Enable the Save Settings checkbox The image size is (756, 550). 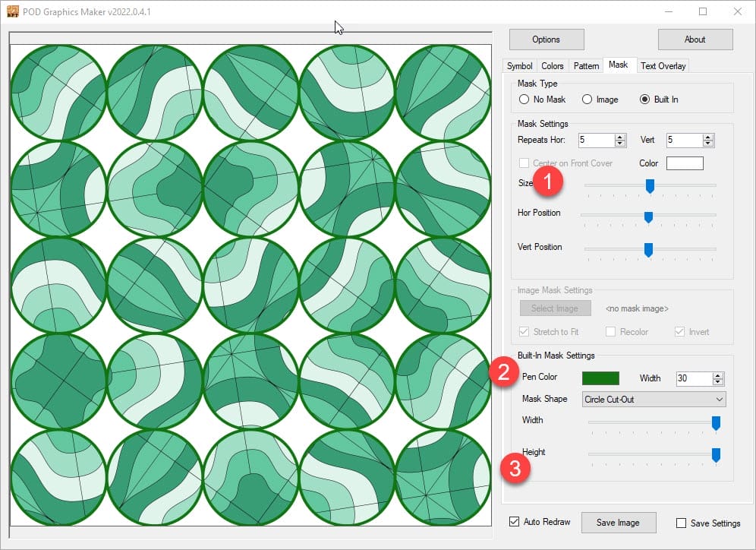[x=681, y=523]
